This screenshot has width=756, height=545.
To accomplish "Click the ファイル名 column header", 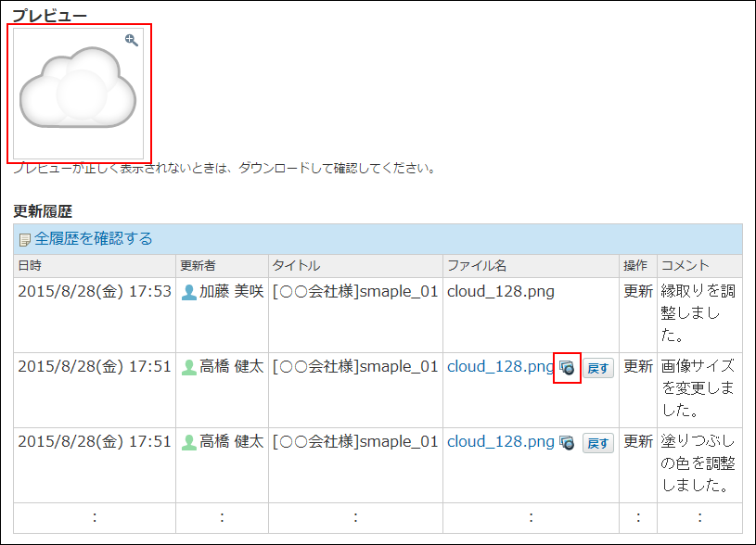I will pos(477,266).
